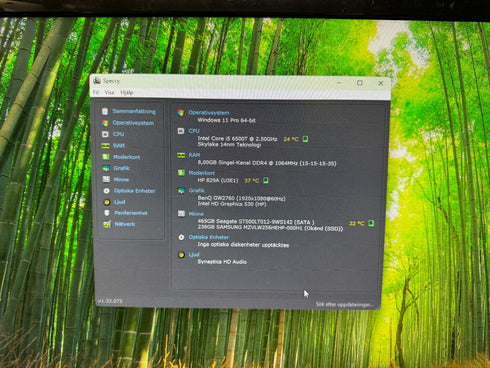Click 'Synaptics HD Audio' text
This screenshot has width=490, height=368.
coord(222,262)
